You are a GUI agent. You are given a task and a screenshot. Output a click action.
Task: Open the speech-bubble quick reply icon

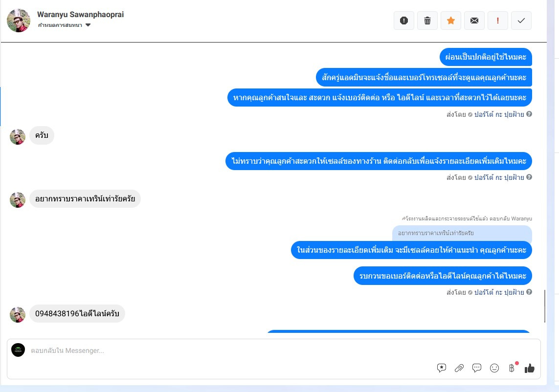[x=477, y=368]
